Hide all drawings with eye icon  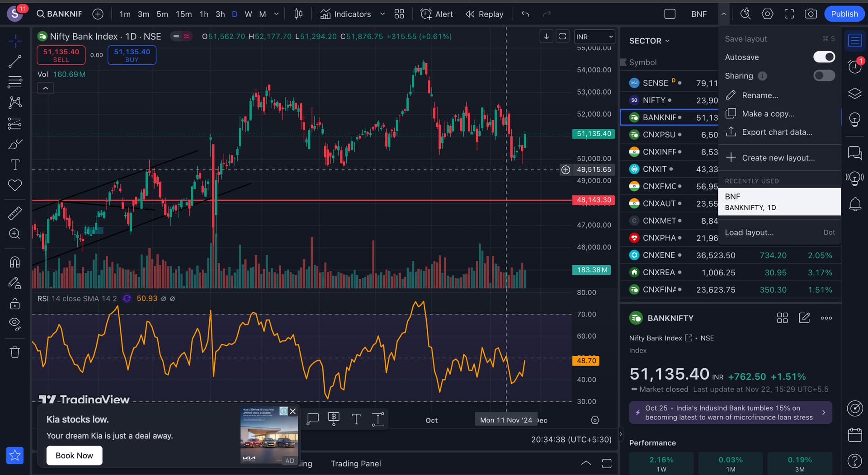pyautogui.click(x=15, y=324)
